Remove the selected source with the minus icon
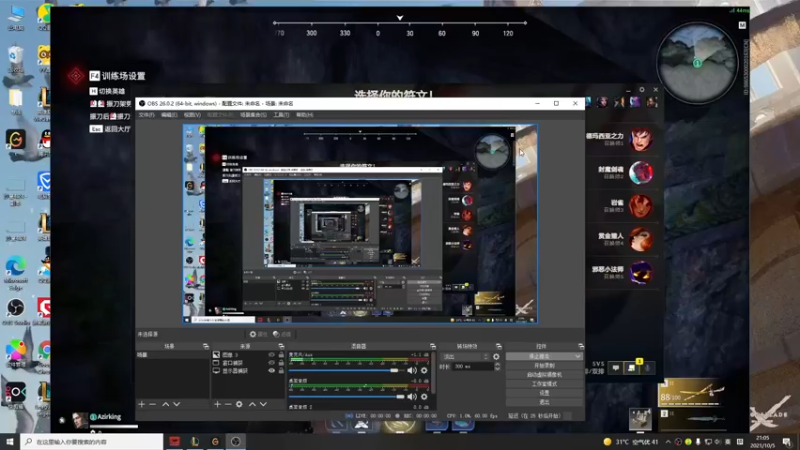 pos(228,404)
